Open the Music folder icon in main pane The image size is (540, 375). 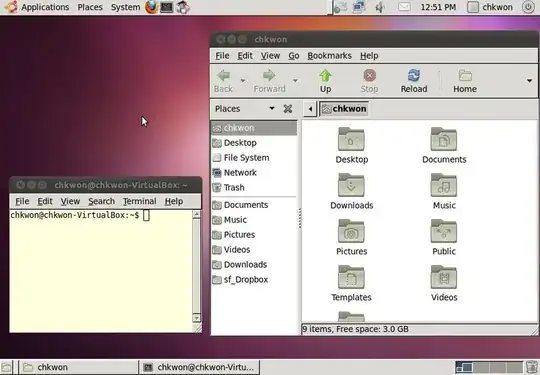coord(444,185)
